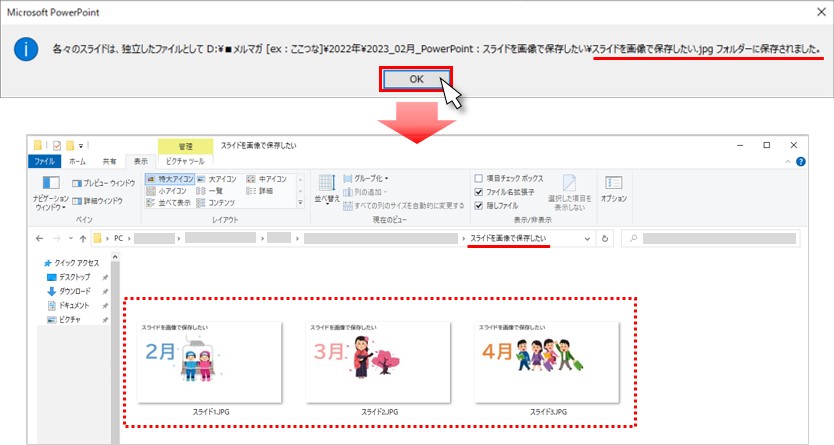The image size is (834, 445).
Task: Uncheck 隠しファイル (hidden items) checkbox
Action: coord(479,205)
